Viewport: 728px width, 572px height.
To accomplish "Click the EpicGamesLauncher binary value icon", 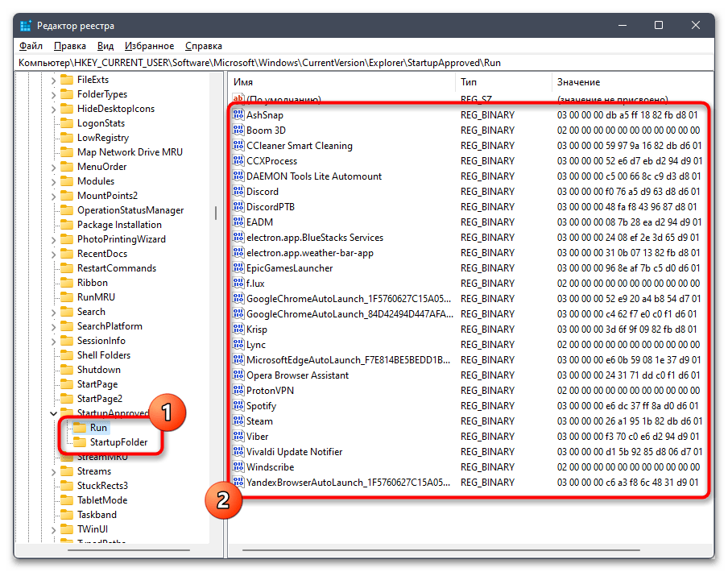I will tap(238, 268).
